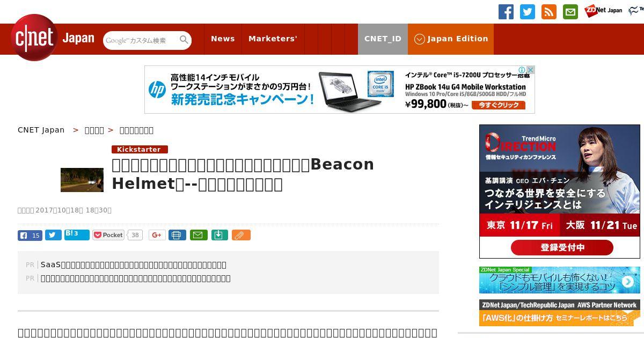Expand the Japan Edition dropdown
644x338 pixels.
pyautogui.click(x=451, y=39)
